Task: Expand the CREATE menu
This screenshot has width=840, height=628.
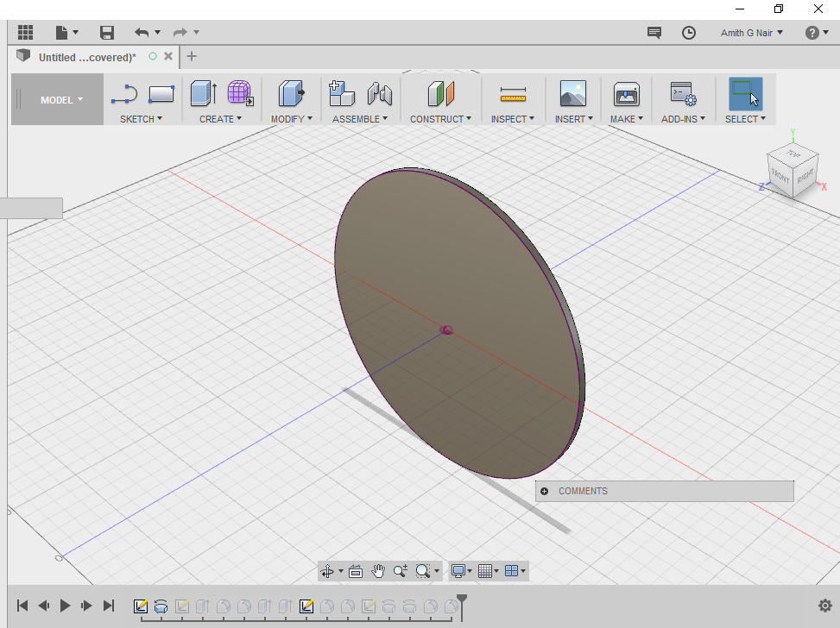Action: (220, 119)
